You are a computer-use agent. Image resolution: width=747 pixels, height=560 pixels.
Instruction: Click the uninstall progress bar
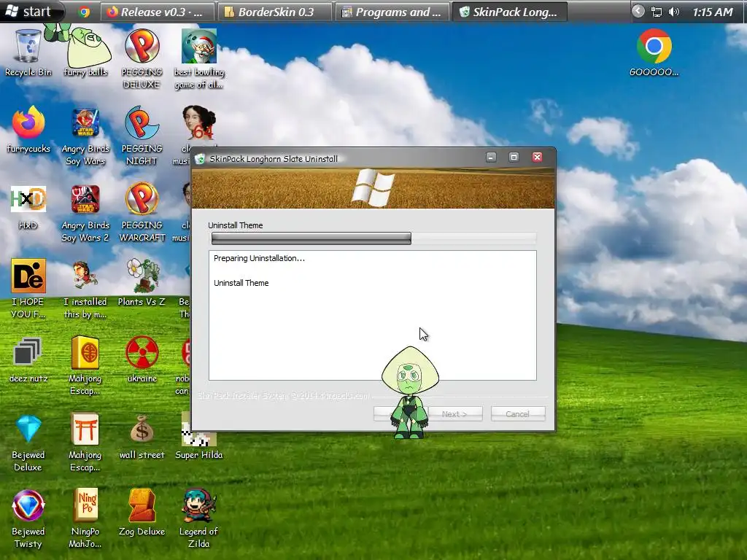[x=374, y=238]
